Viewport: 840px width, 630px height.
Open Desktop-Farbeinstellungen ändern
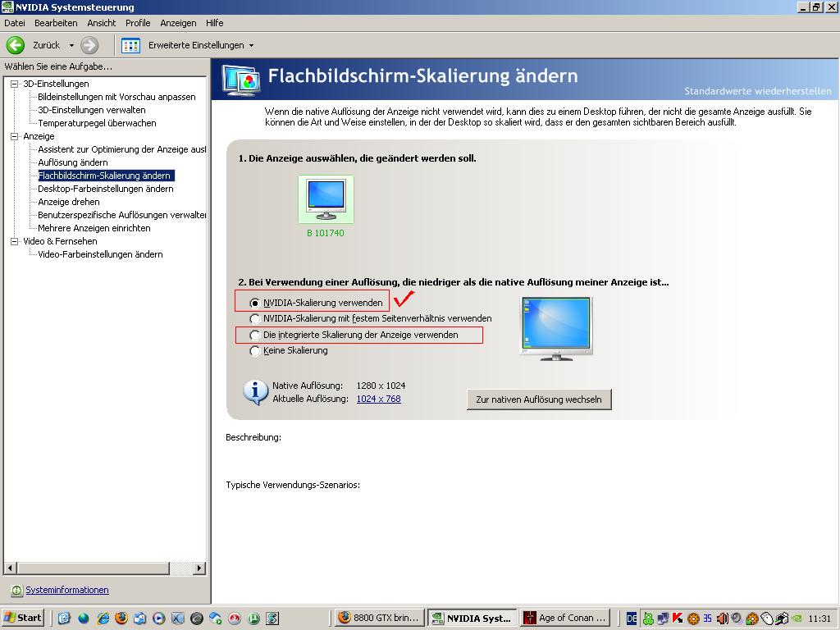coord(106,189)
